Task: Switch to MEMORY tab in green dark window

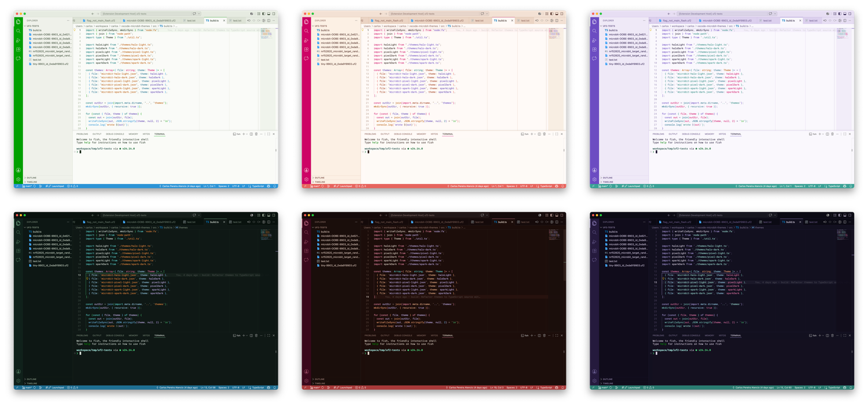Action: (133, 335)
